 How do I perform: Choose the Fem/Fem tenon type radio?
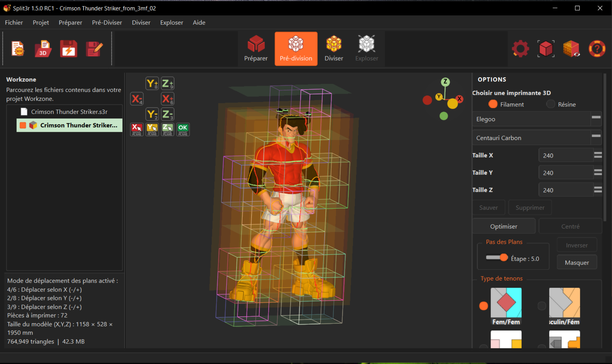click(484, 306)
